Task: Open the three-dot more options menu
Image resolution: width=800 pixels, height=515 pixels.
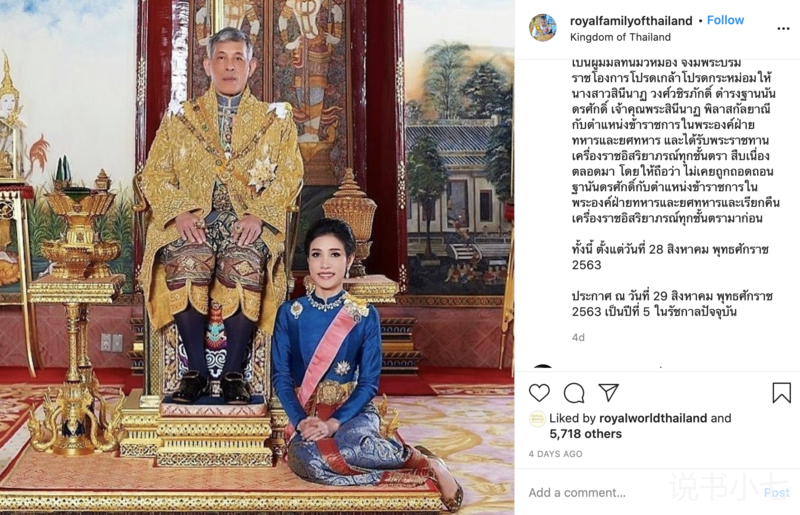Action: [x=783, y=29]
